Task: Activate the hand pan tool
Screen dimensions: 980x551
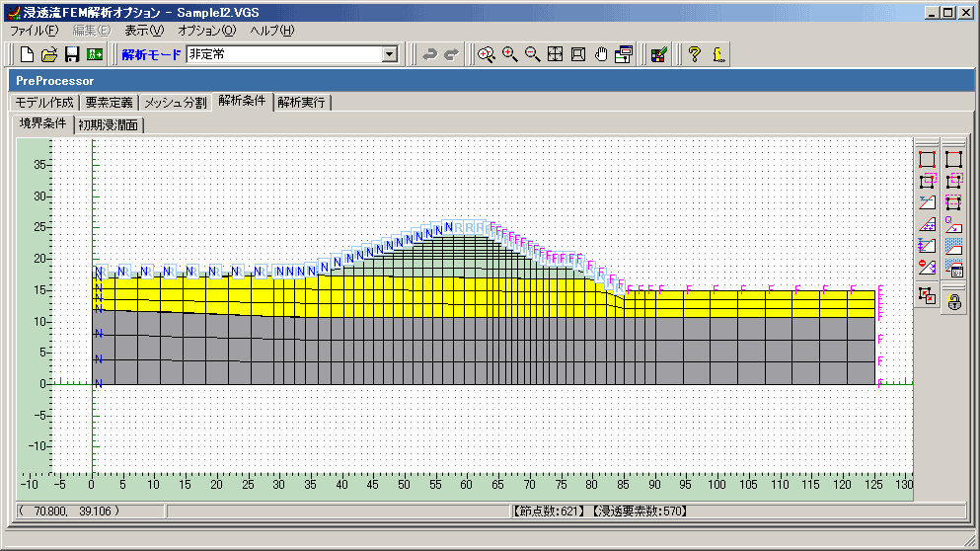Action: coord(601,55)
